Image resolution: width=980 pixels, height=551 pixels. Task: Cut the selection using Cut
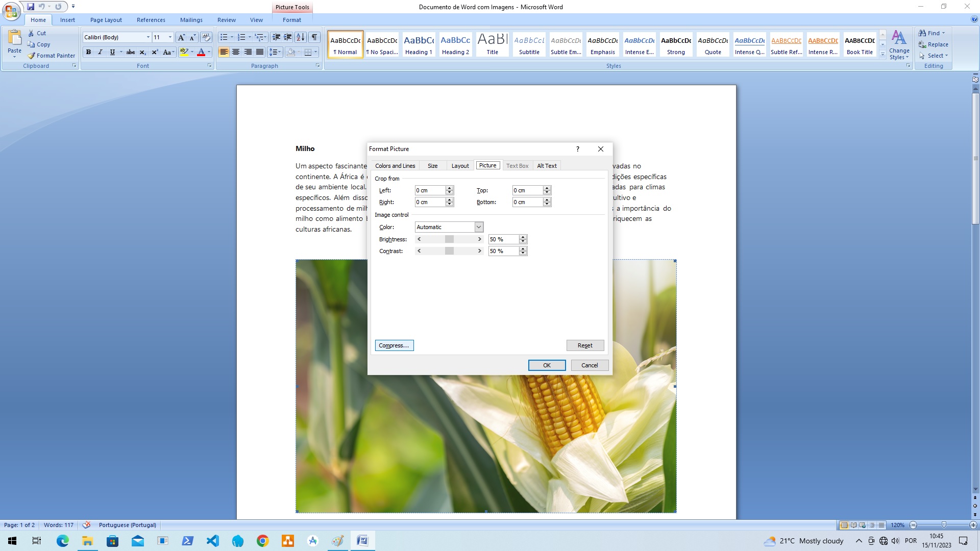[x=37, y=33]
